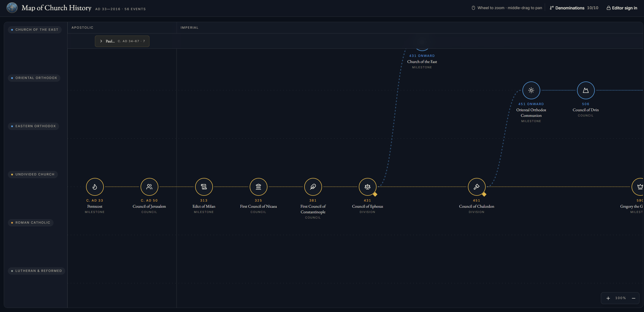Click the Council of Chalcedon diamond marker
The height and width of the screenshot is (312, 644).
(x=484, y=194)
